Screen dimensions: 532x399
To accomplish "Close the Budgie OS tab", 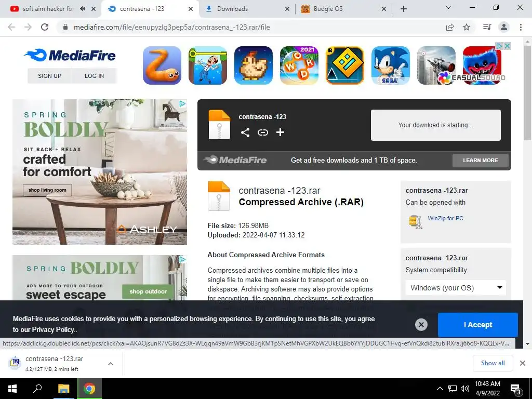I will 384,9.
